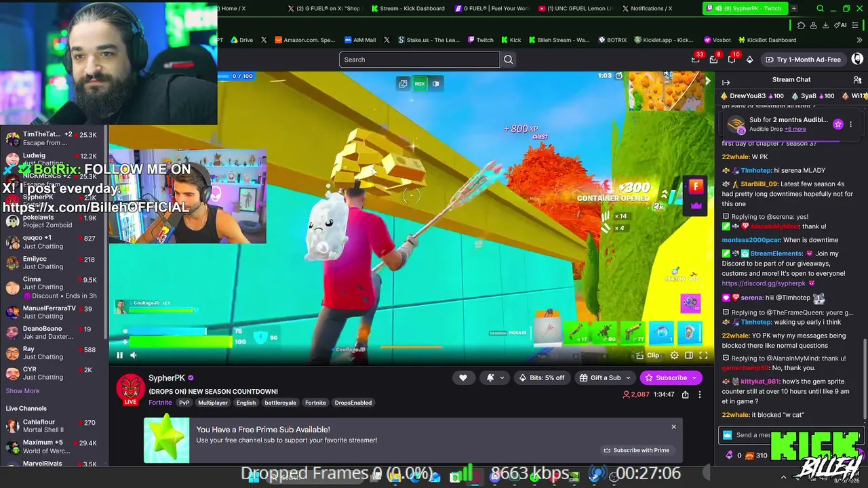Mute the stream volume
Screen dimensions: 868x488
[133, 355]
